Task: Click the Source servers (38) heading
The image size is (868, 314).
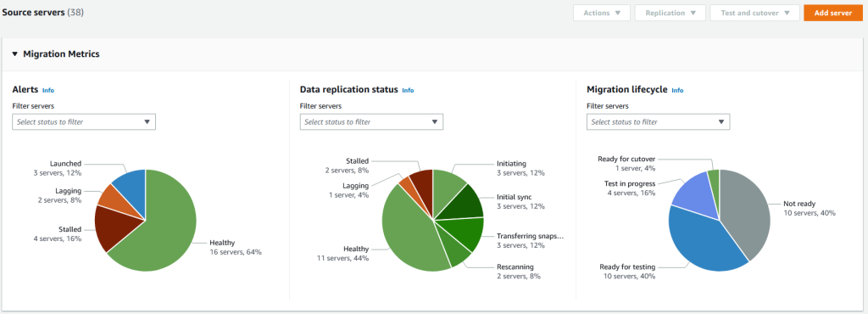Action: (43, 12)
